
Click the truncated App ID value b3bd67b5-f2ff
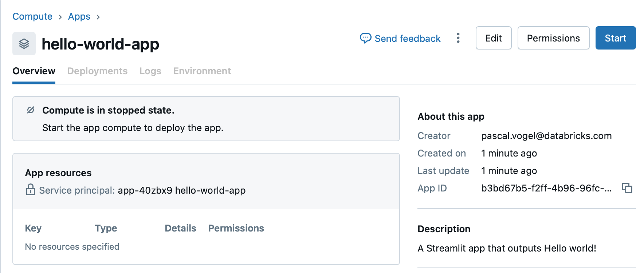tap(546, 188)
